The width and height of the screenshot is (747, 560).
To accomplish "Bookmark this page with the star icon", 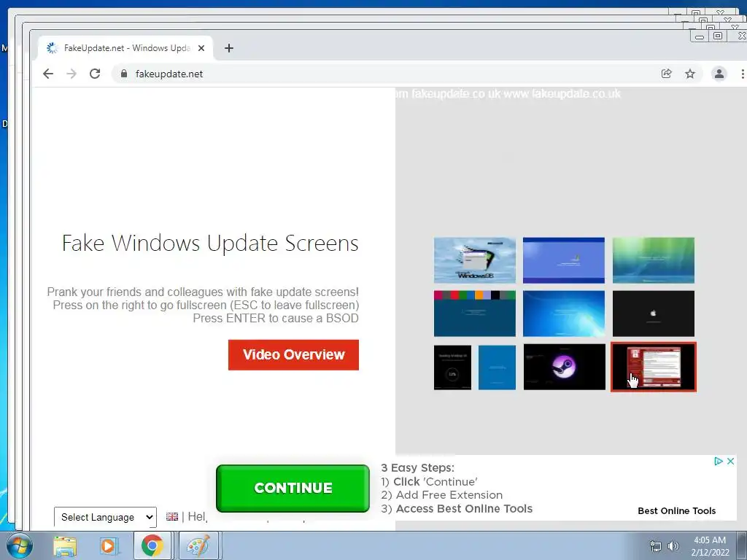I will tap(690, 74).
